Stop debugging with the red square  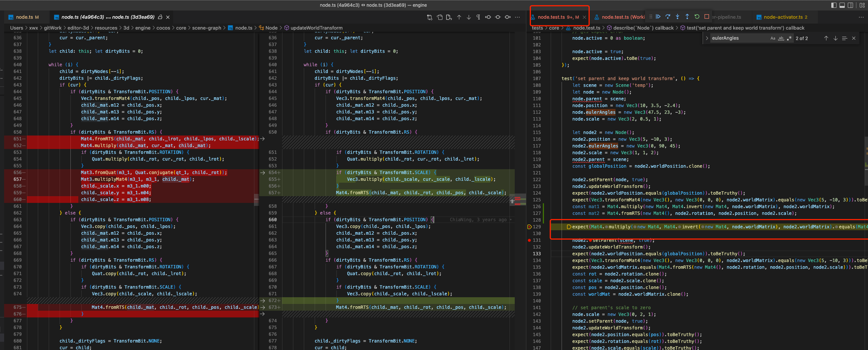tap(707, 17)
